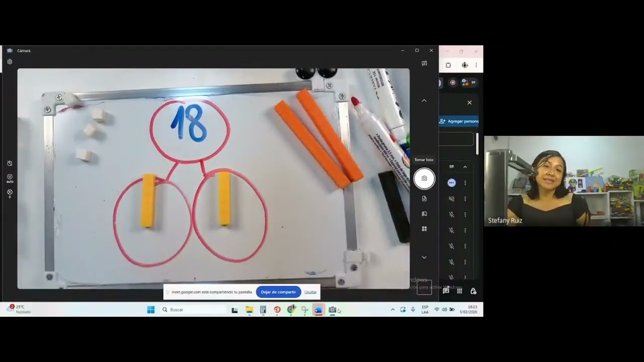The width and height of the screenshot is (644, 362).
Task: Open Meet host controls lock icon
Action: click(473, 291)
